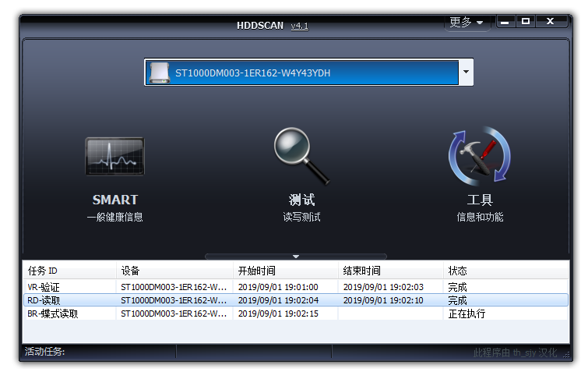Click the hard drive icon in device selector
588x379 pixels.
[158, 73]
